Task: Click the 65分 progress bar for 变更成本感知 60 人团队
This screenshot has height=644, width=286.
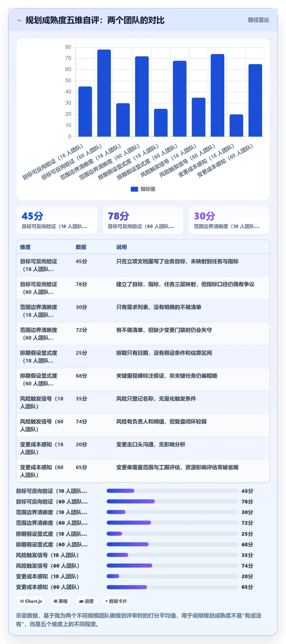Action: coord(172,587)
